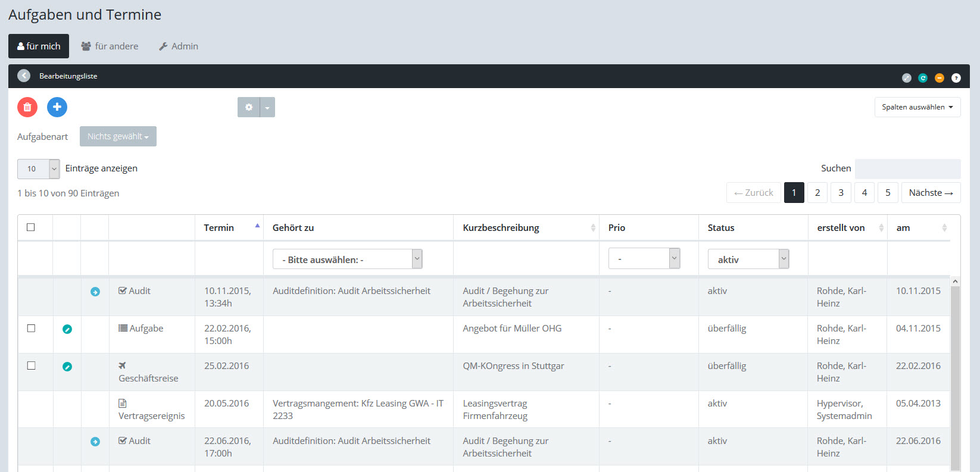Expand the Status filter dropdown showing aktiv
This screenshot has width=980, height=472.
tap(748, 259)
